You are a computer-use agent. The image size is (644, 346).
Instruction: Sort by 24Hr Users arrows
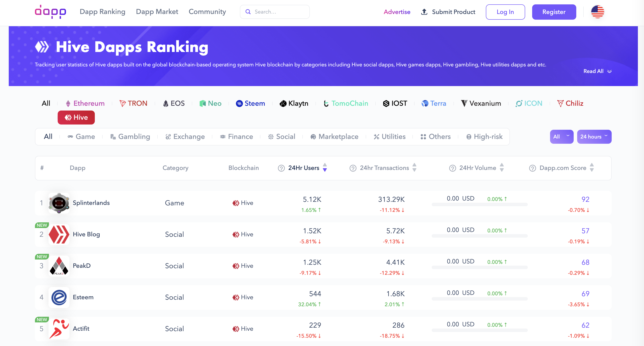tap(325, 168)
